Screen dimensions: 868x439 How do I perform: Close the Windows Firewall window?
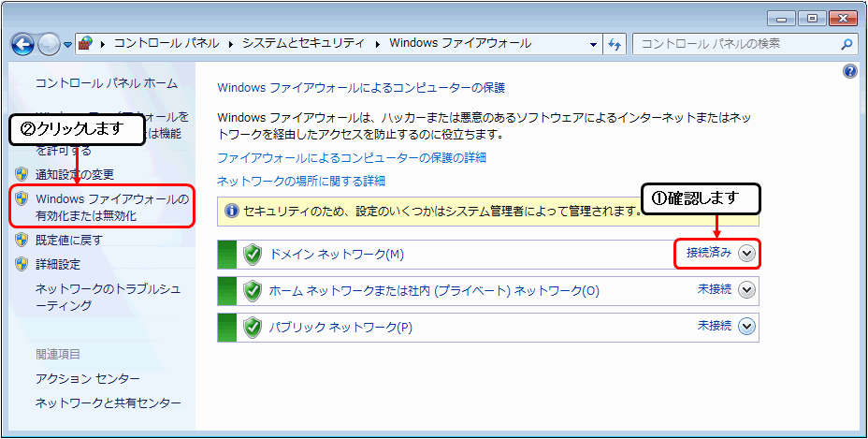[x=843, y=19]
